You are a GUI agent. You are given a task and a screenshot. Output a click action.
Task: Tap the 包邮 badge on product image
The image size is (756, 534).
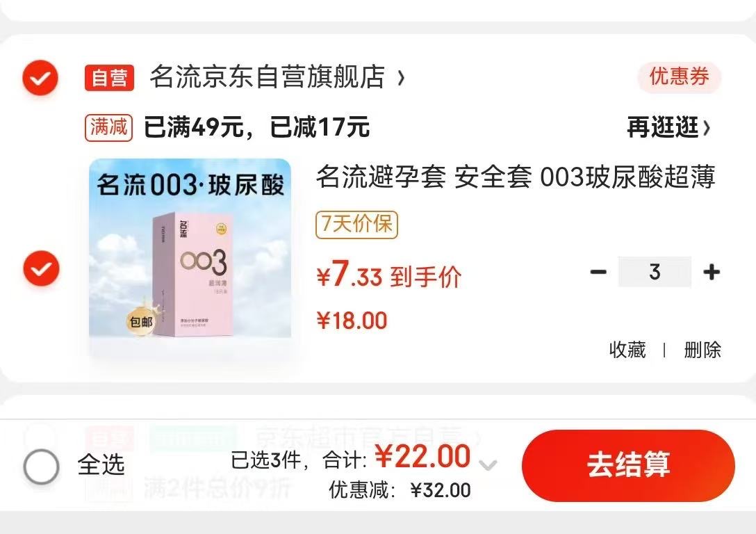[x=141, y=321]
